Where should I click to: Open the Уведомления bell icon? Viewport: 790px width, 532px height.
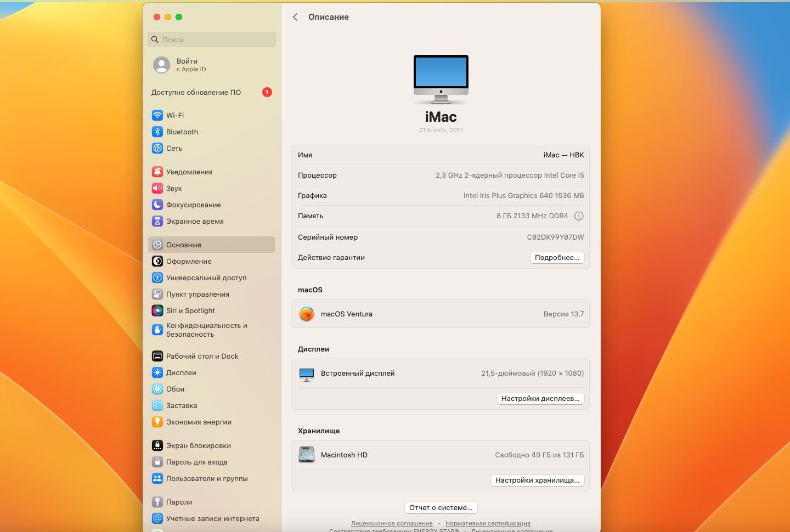(157, 172)
